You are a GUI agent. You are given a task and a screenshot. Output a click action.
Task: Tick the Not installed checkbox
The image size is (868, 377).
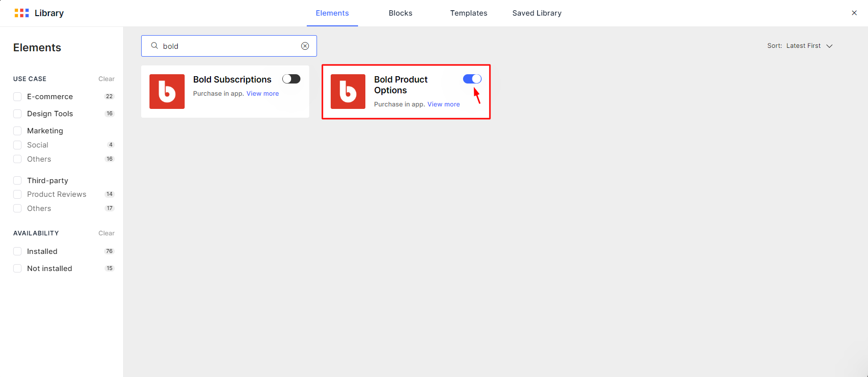(x=18, y=269)
